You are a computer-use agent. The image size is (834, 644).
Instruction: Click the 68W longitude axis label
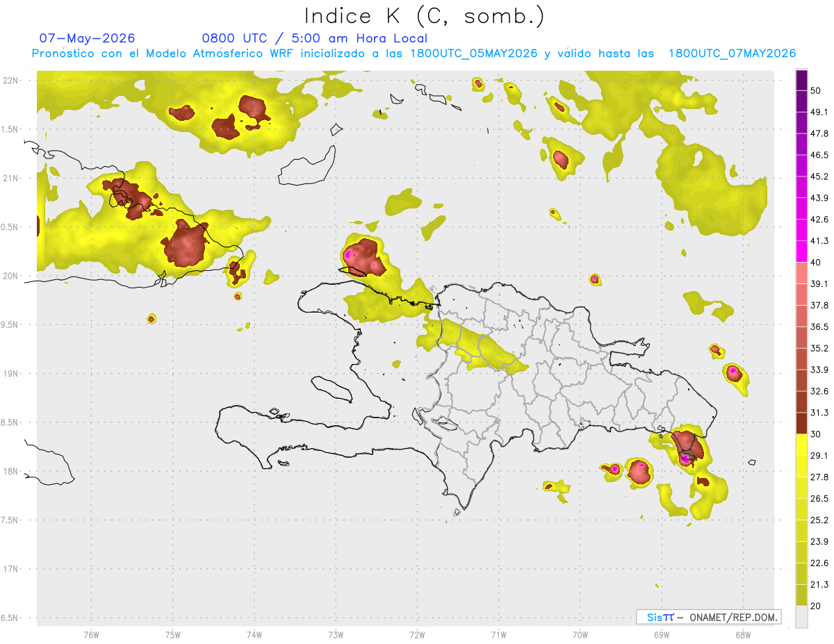coord(742,635)
